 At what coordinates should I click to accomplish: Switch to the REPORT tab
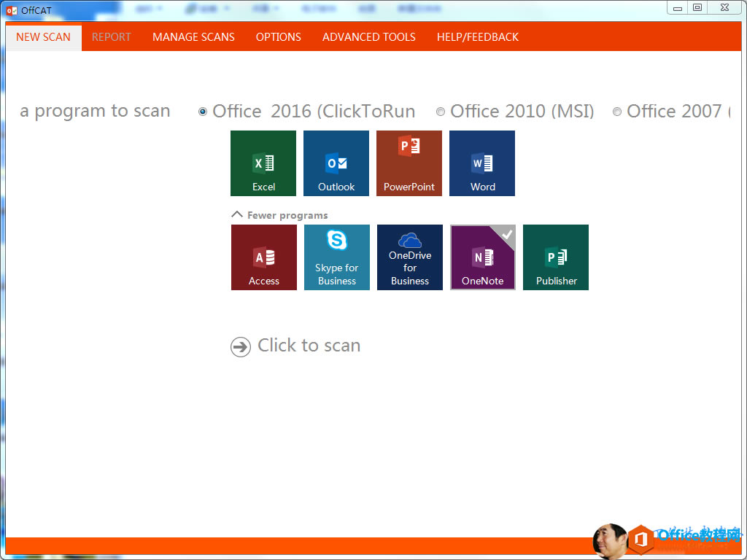tap(111, 36)
